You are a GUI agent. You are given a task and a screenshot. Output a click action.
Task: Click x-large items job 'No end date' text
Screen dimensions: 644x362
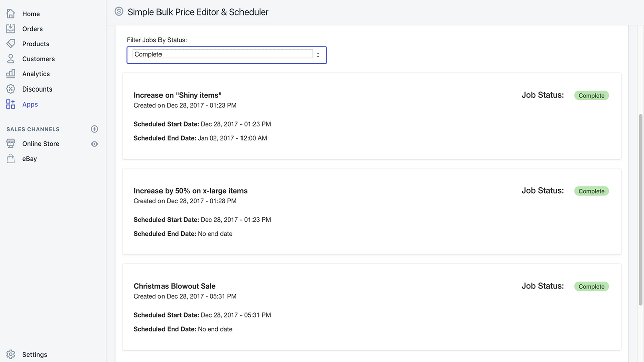(215, 234)
